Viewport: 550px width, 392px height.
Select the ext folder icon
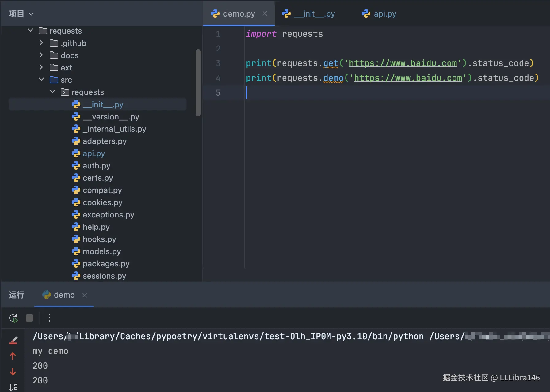[54, 67]
